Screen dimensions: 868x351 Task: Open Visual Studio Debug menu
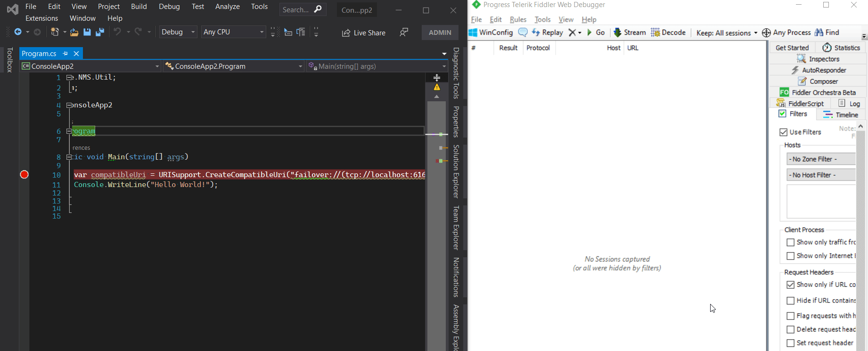click(x=169, y=7)
